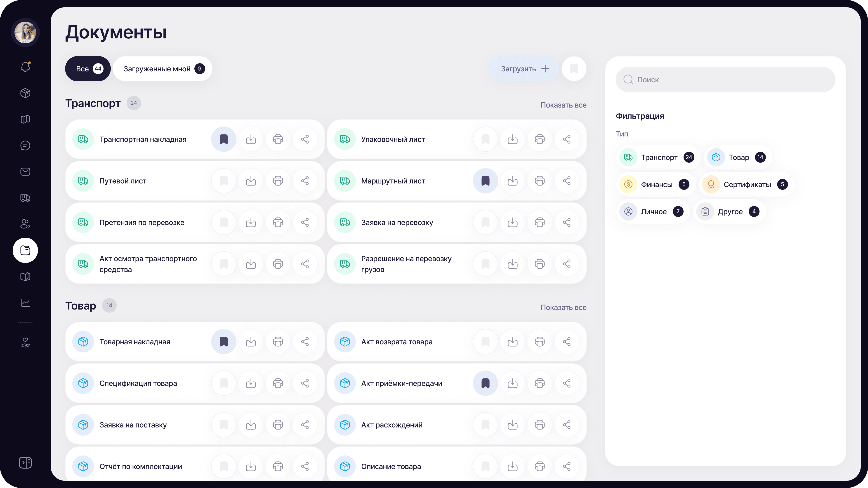Open the mail envelope sidebar icon

25,172
